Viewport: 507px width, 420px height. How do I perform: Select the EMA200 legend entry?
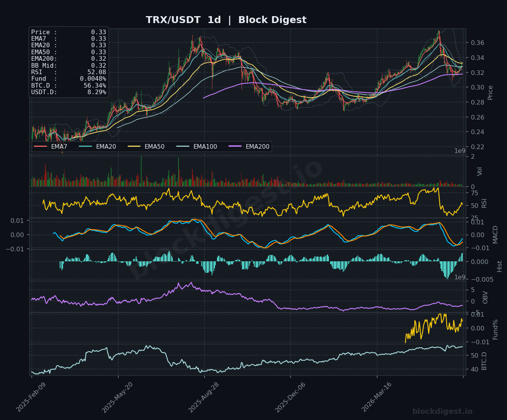pyautogui.click(x=249, y=146)
